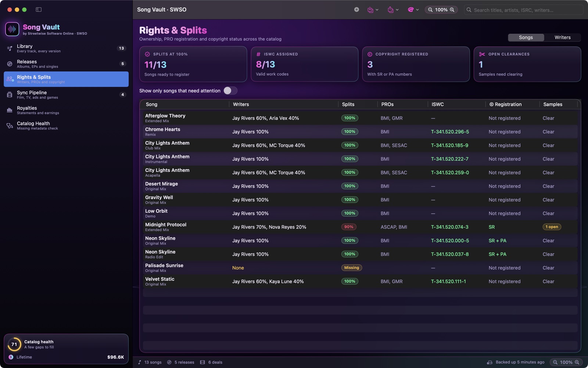Click the Song Vault waveform logo
This screenshot has height=368, width=588.
pyautogui.click(x=12, y=29)
